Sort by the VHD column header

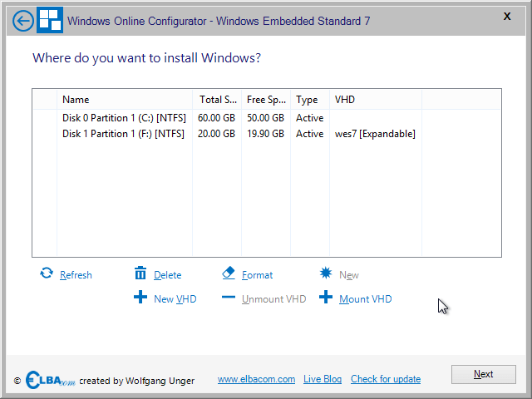(376, 100)
